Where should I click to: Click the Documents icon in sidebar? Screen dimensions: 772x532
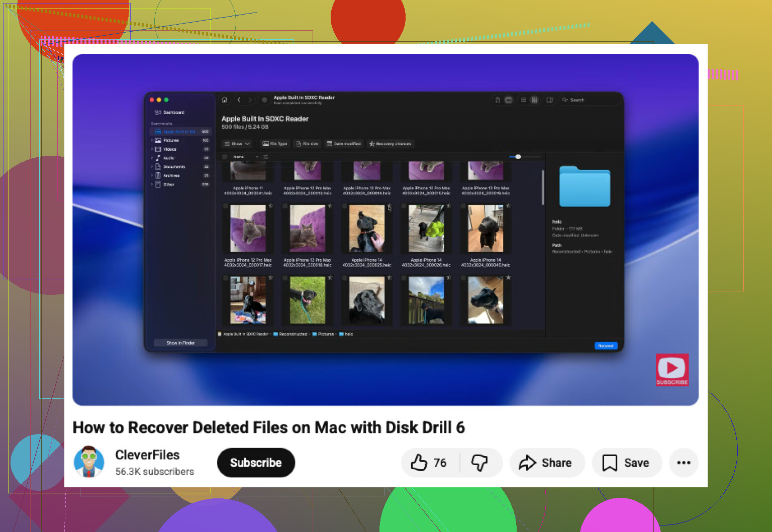pyautogui.click(x=158, y=167)
